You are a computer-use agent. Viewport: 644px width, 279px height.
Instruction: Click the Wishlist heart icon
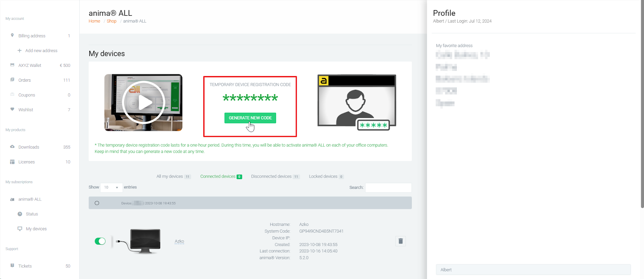point(12,110)
